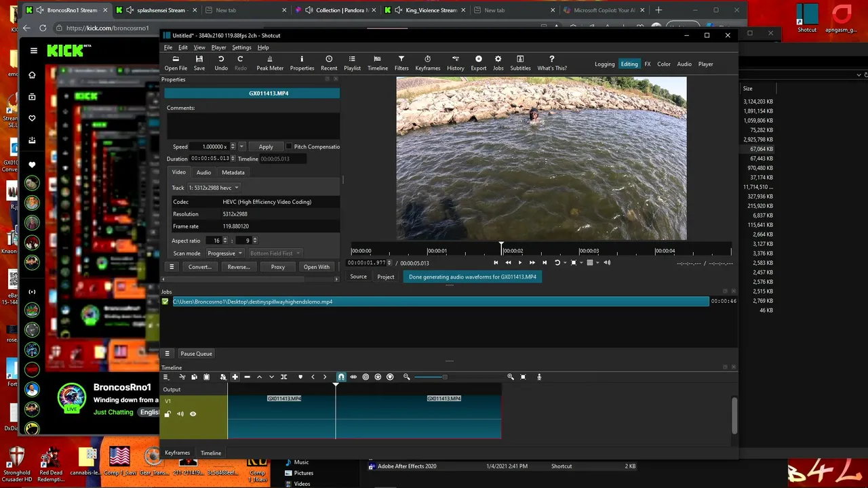868x488 pixels.
Task: Save the project using Save icon
Action: tap(199, 63)
